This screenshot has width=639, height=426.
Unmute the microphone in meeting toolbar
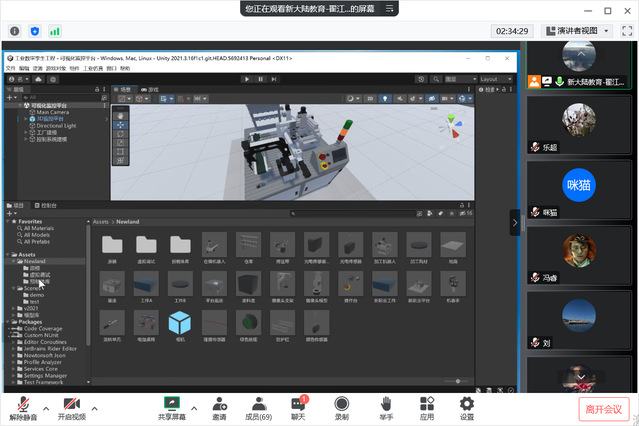coord(22,402)
